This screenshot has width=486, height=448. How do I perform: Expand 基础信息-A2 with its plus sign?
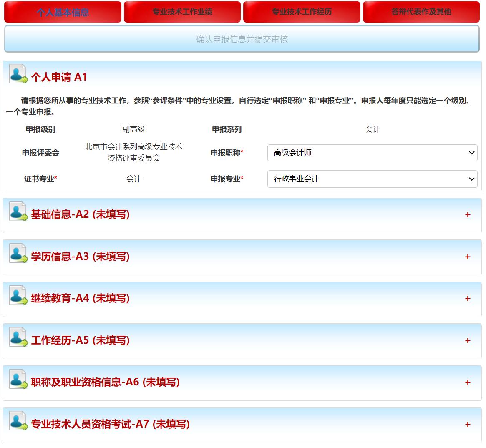(467, 215)
